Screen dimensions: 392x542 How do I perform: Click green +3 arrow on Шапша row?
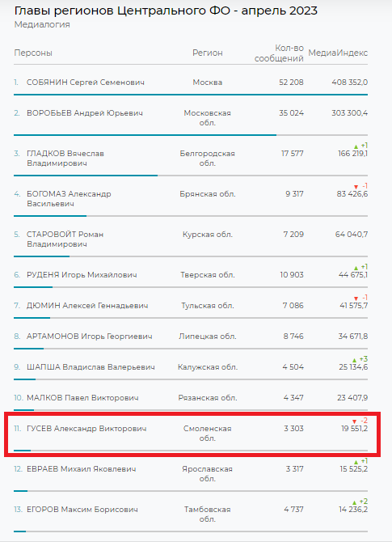(354, 360)
